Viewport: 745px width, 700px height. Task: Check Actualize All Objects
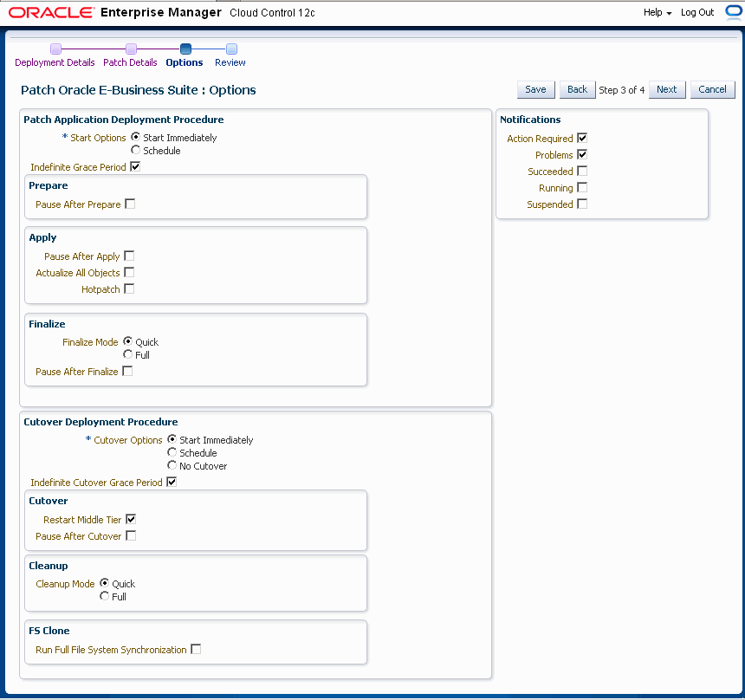click(x=129, y=272)
